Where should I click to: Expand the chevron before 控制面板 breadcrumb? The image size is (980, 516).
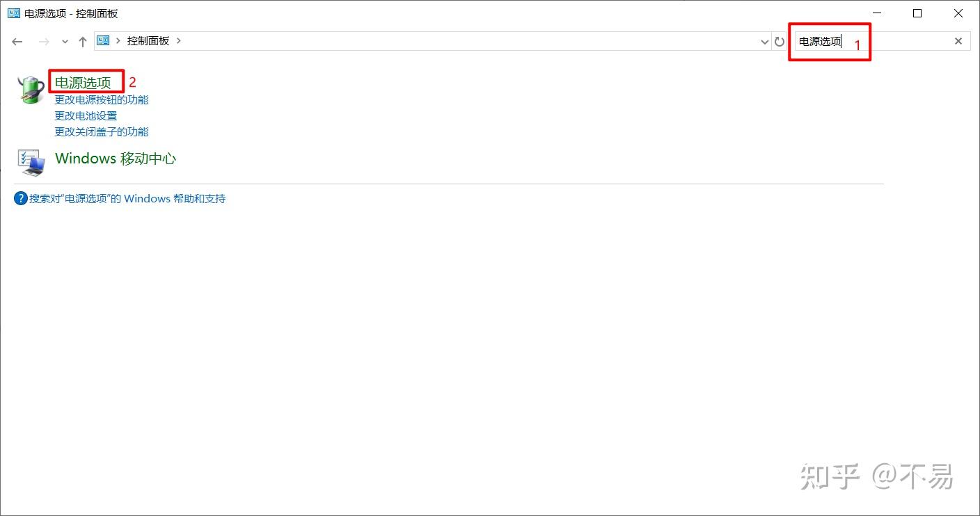(x=118, y=40)
